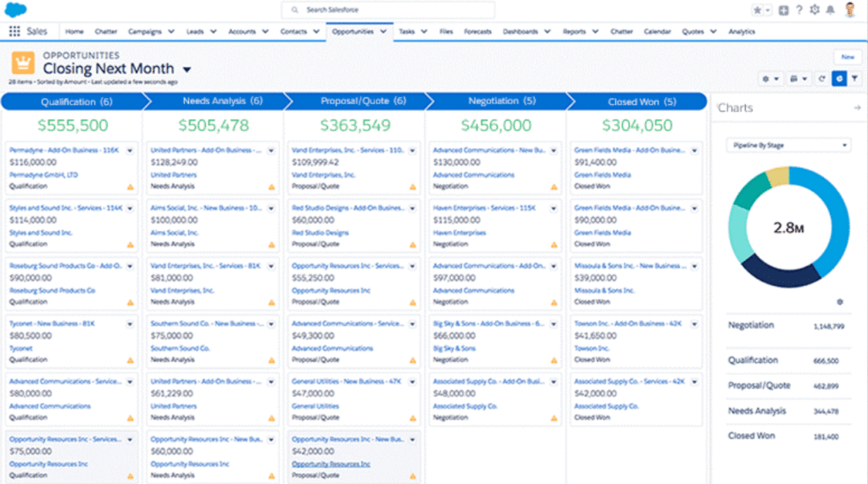Expand the Leads tab dropdown arrow
The image size is (868, 484).
(x=213, y=31)
